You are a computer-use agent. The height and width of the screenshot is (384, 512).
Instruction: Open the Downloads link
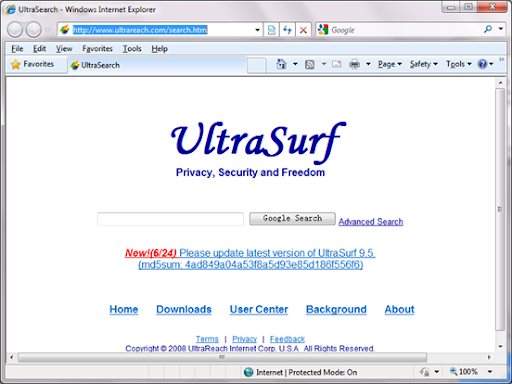coord(184,309)
